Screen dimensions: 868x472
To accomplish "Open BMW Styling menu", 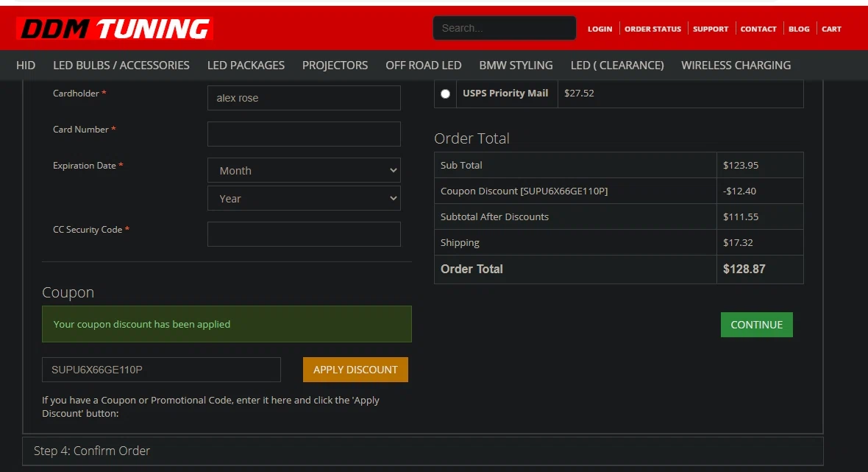I will point(516,66).
